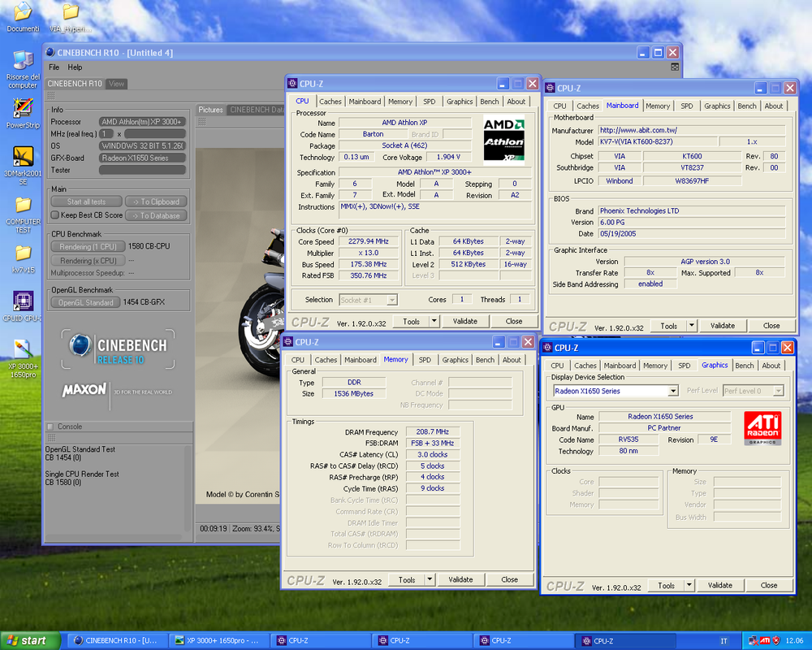Open Risorse del computer desktop icon
812x650 pixels.
(22, 61)
